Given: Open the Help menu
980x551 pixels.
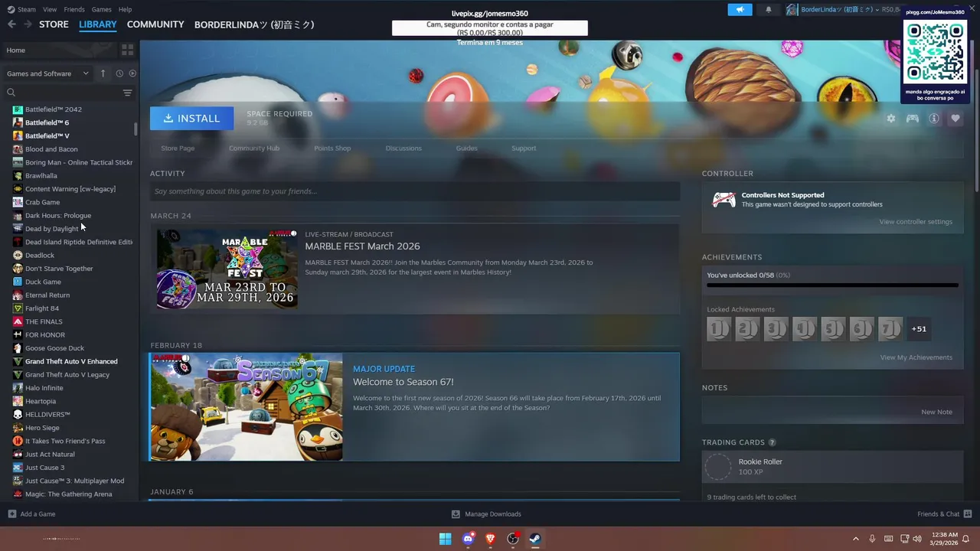Looking at the screenshot, I should tap(126, 9).
